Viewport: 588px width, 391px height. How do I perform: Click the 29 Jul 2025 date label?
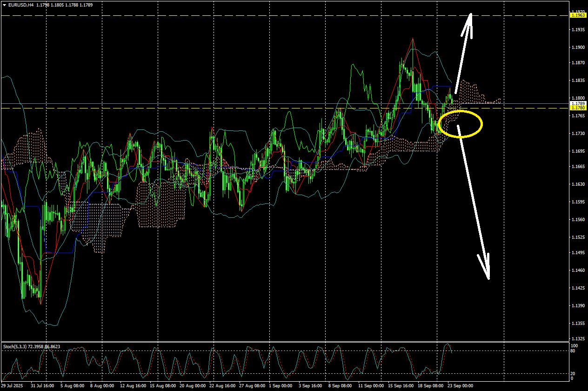[x=13, y=386]
